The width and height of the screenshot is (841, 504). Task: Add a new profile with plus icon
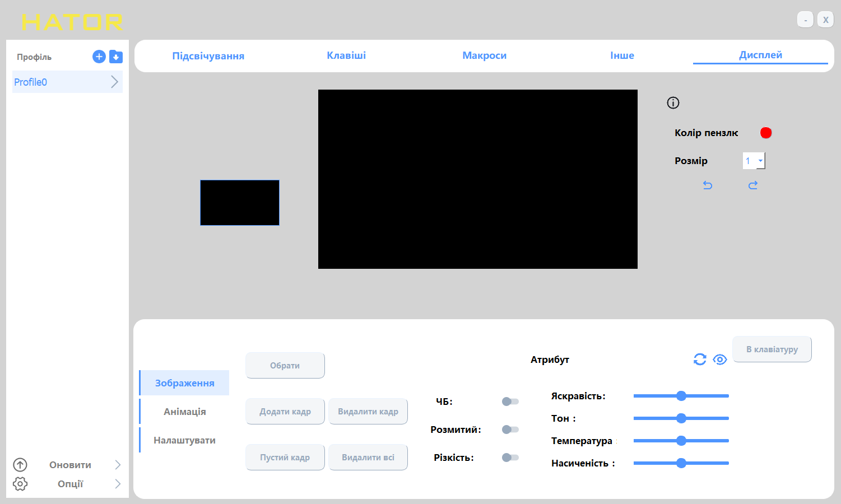99,57
